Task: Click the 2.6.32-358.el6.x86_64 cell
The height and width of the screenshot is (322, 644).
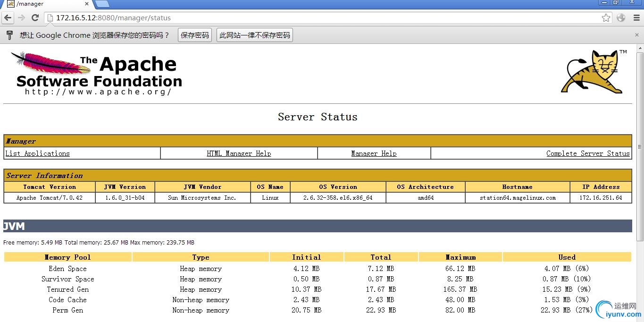Action: point(338,198)
